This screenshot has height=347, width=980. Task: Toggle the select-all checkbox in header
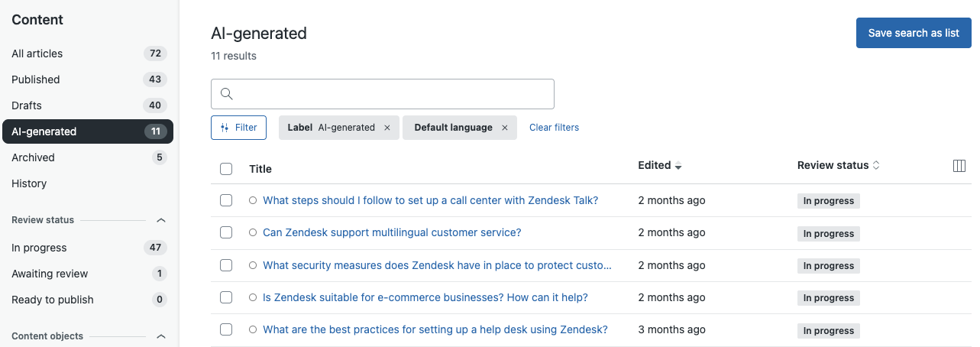pyautogui.click(x=226, y=169)
